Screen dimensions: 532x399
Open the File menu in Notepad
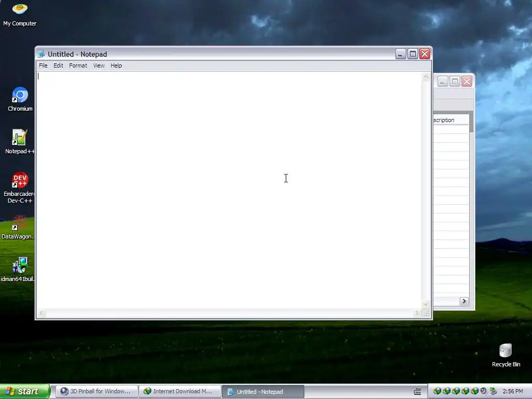pyautogui.click(x=43, y=65)
